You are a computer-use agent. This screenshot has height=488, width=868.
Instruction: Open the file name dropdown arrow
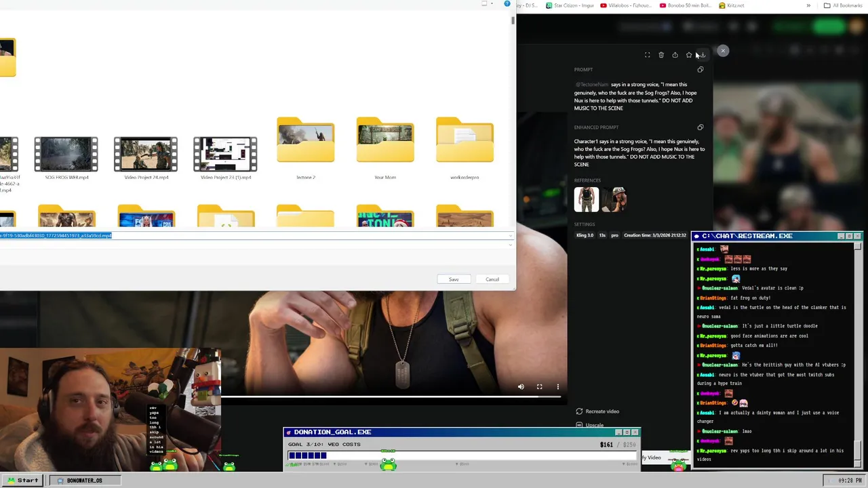click(511, 236)
